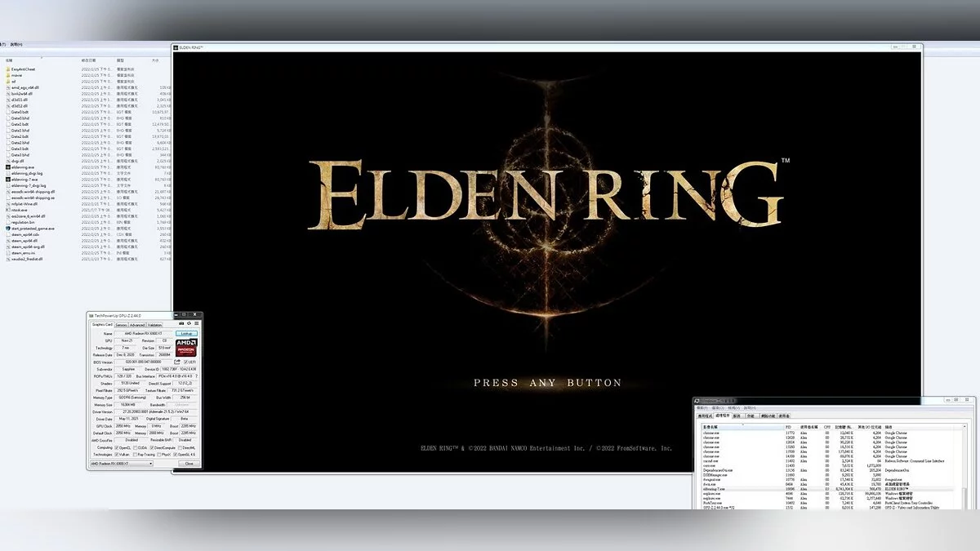Select the eldenring.exe file icon in Explorer
This screenshot has width=980, height=551.
8,167
